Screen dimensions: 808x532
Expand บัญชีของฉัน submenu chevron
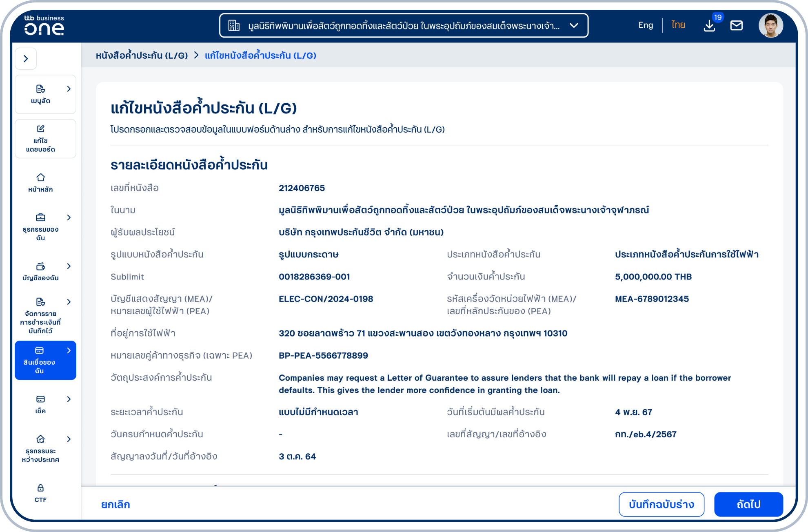(x=69, y=266)
